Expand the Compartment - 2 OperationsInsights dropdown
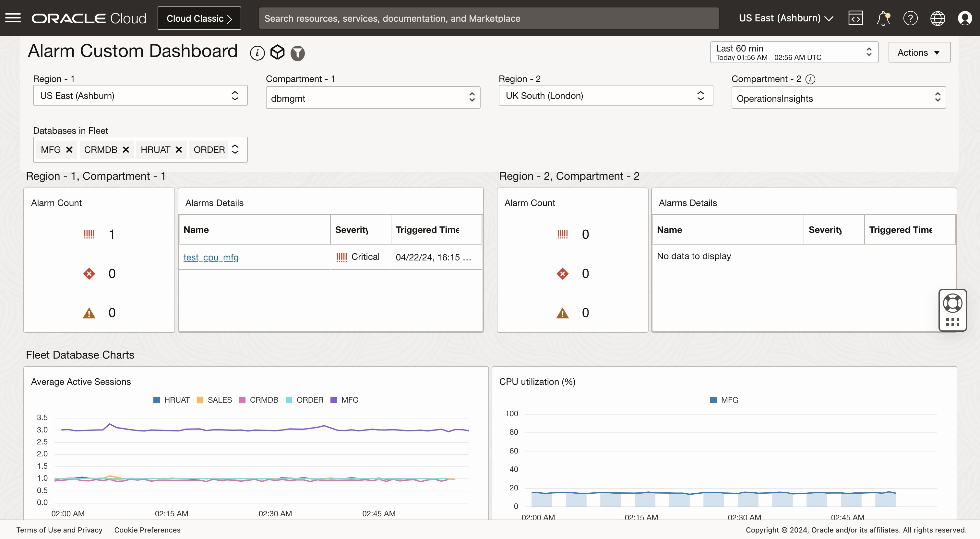This screenshot has height=539, width=980. 838,98
